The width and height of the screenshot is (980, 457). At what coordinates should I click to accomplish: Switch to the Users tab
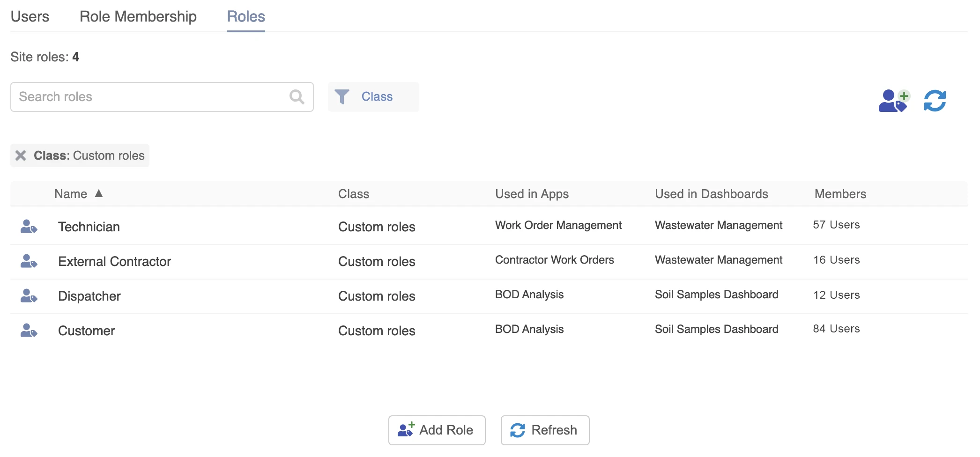coord(30,16)
